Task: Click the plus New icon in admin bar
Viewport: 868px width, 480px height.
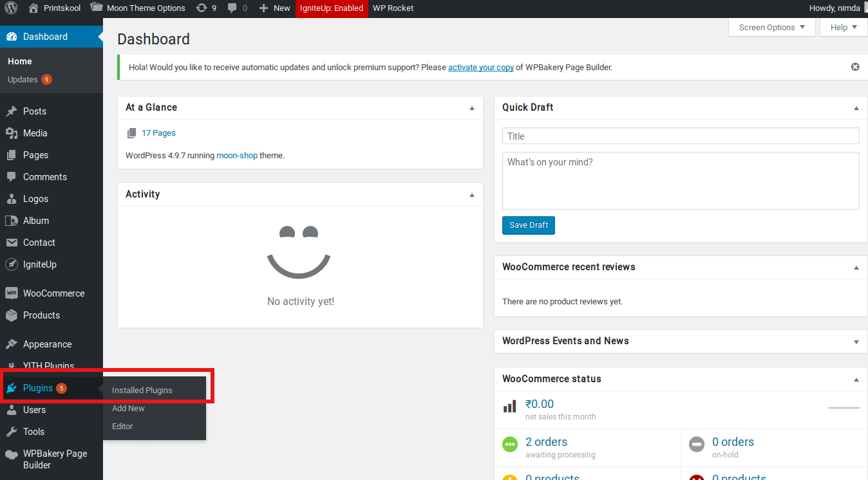Action: click(264, 8)
